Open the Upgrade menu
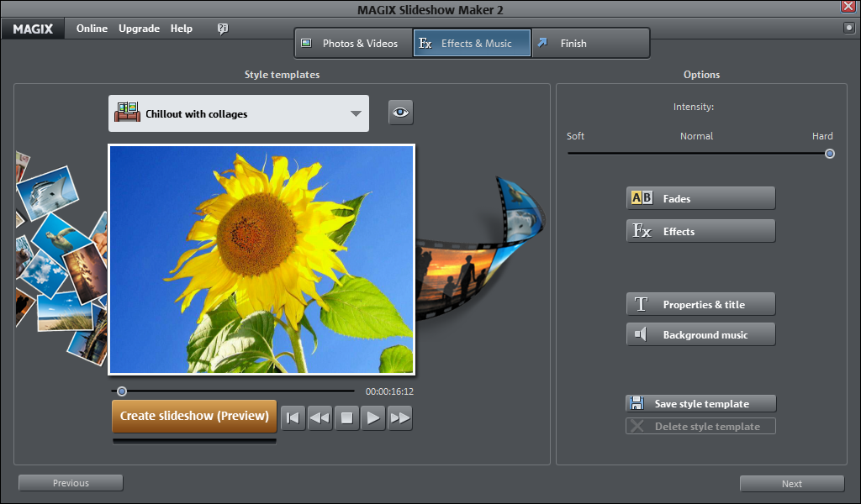 coord(139,29)
